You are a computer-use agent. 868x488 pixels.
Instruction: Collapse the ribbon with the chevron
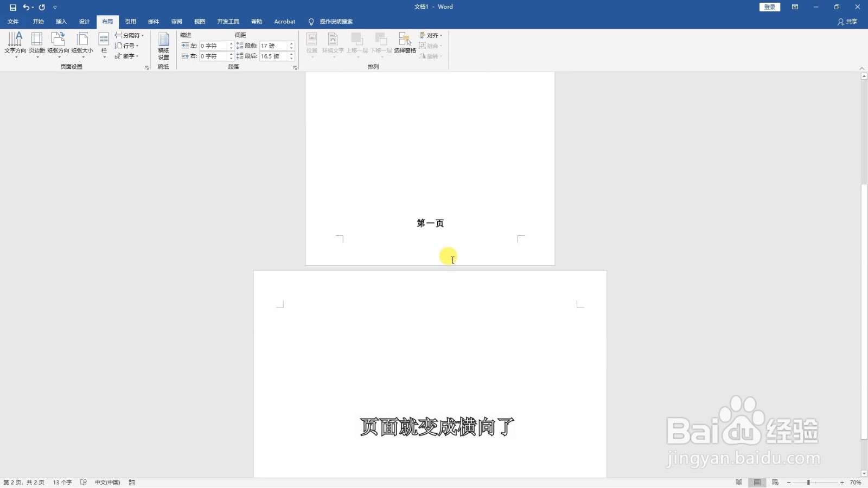(862, 68)
